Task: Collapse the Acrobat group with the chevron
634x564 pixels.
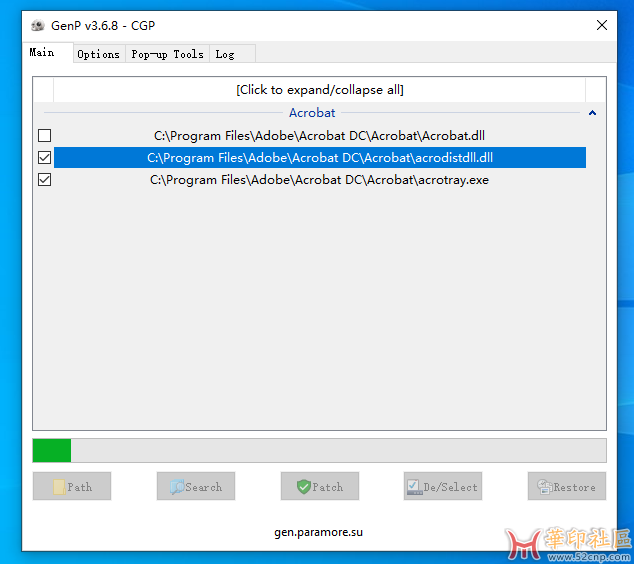Action: (592, 113)
